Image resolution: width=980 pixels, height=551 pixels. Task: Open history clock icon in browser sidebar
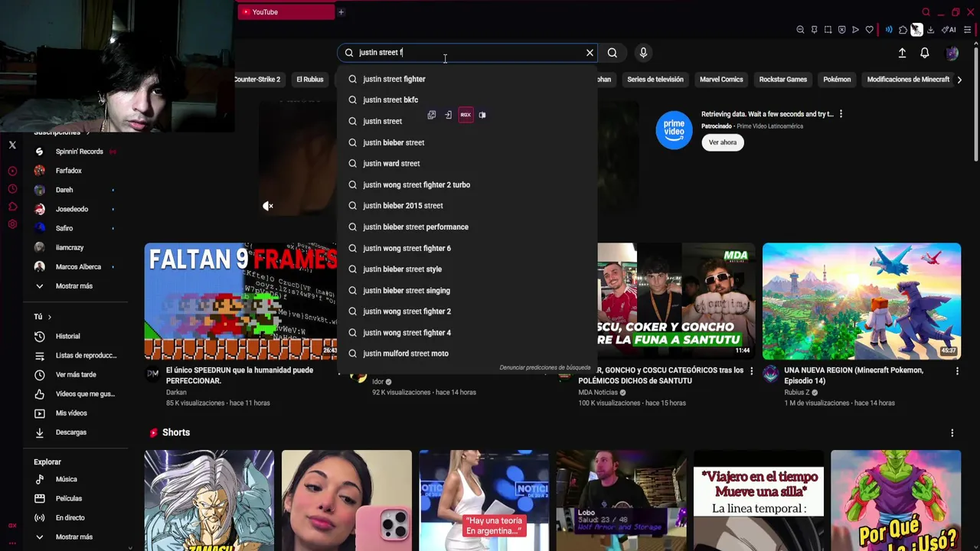[12, 189]
